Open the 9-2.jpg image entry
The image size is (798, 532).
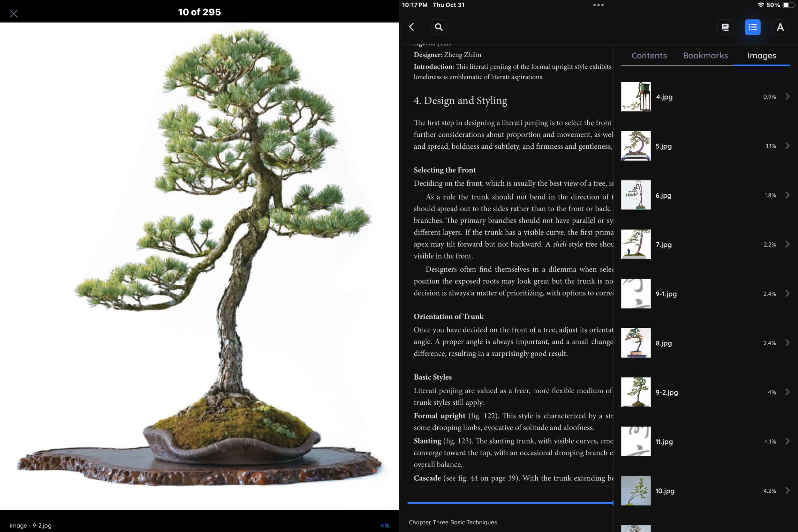point(666,392)
